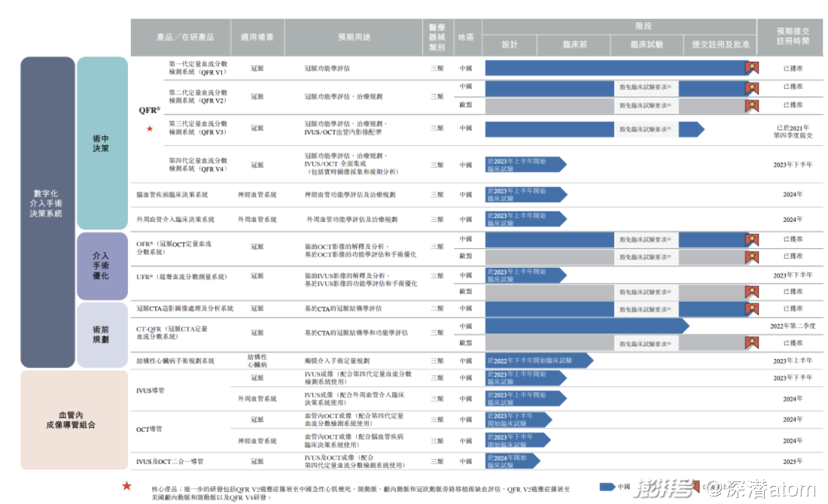Image resolution: width=828 pixels, height=504 pixels.
Task: Select the 適用場景 column header
Action: (x=257, y=38)
